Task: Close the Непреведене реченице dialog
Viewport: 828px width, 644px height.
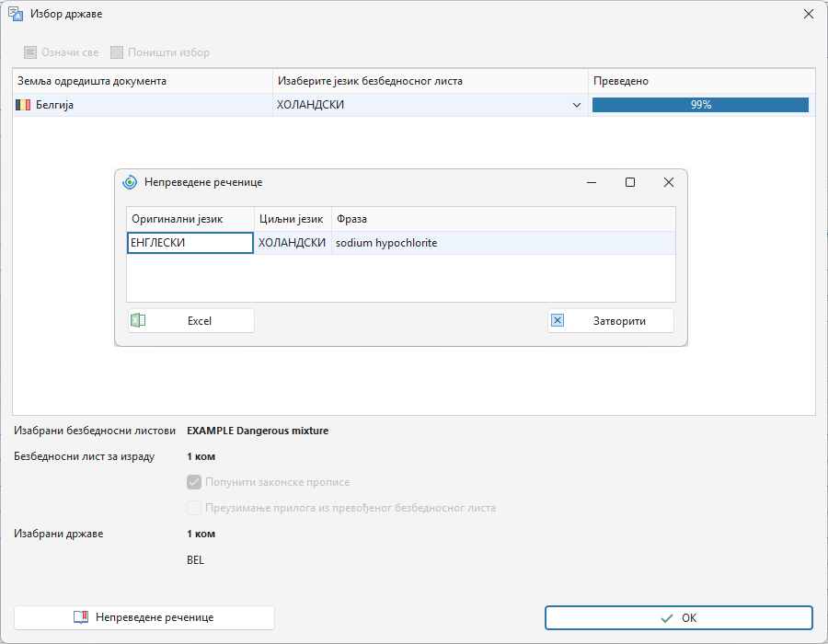Action: pos(669,182)
